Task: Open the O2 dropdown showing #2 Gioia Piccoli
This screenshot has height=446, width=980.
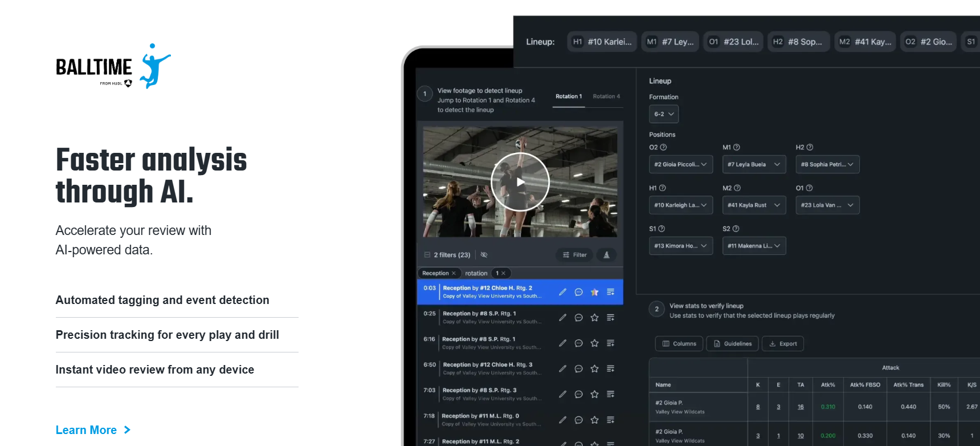Action: tap(681, 164)
